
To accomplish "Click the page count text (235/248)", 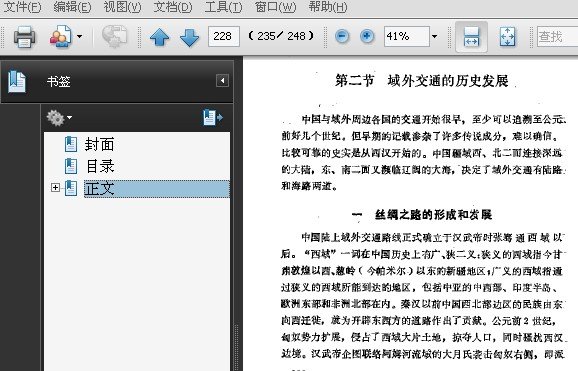I will coord(281,36).
